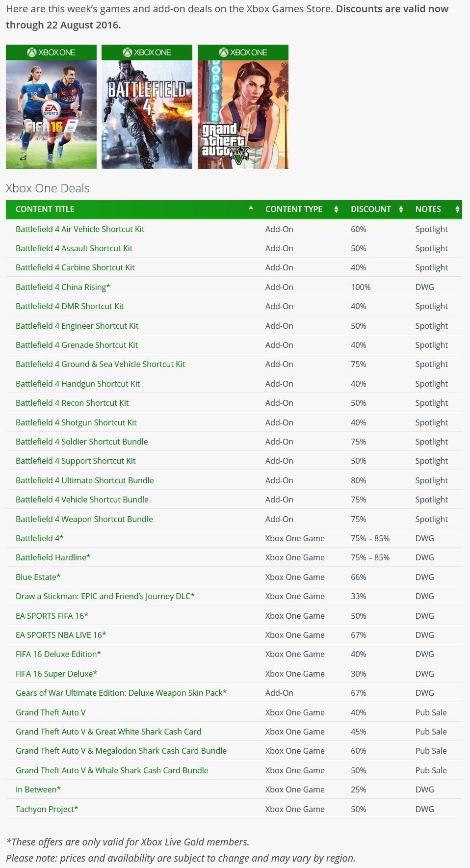Open GTA V & Whale Shark Cash Card Bundle
Image resolution: width=470 pixels, height=868 pixels.
(112, 770)
